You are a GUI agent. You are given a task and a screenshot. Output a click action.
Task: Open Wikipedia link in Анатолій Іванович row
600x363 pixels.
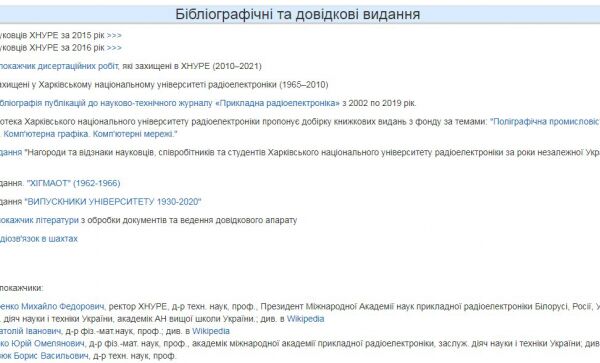click(211, 331)
